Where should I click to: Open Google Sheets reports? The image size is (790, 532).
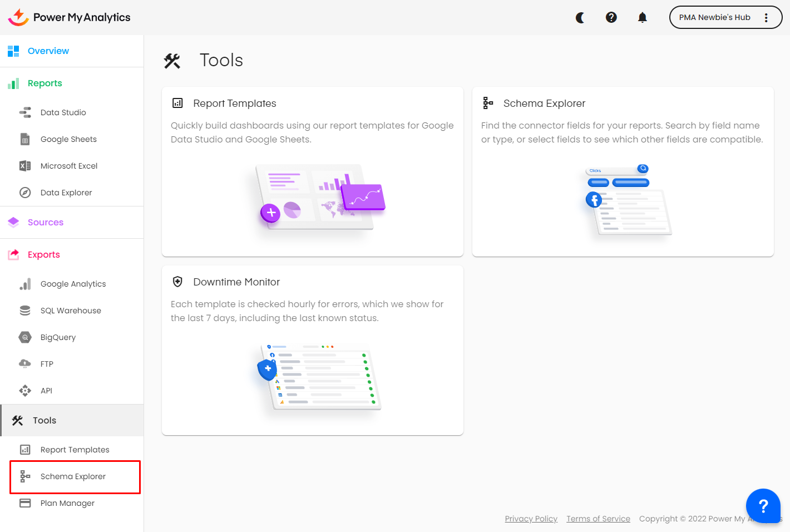(68, 139)
